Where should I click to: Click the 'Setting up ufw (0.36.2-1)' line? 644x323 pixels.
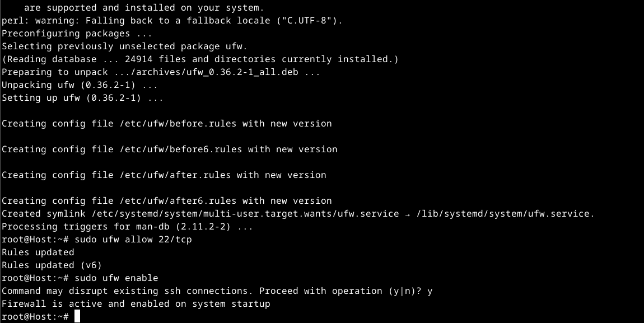[82, 98]
